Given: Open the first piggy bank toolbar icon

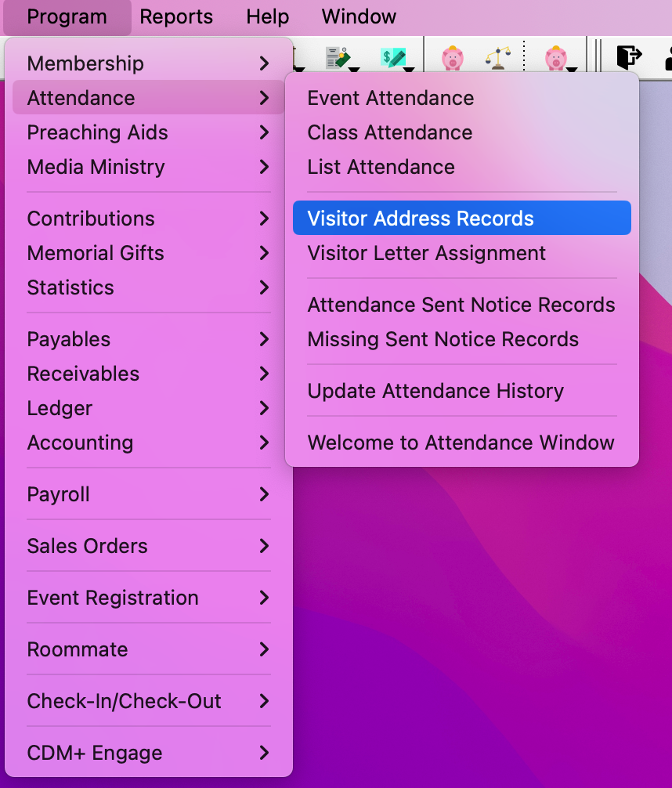Looking at the screenshot, I should coord(452,58).
